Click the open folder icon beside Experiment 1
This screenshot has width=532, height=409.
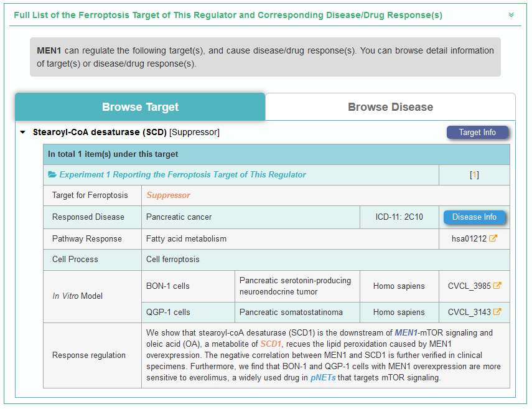52,175
